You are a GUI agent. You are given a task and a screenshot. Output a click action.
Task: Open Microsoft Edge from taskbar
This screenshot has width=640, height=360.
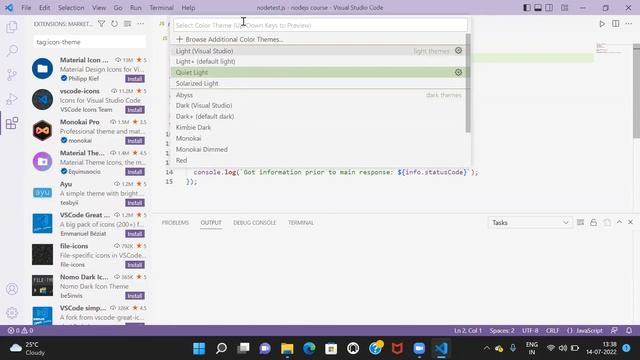pyautogui.click(x=309, y=348)
